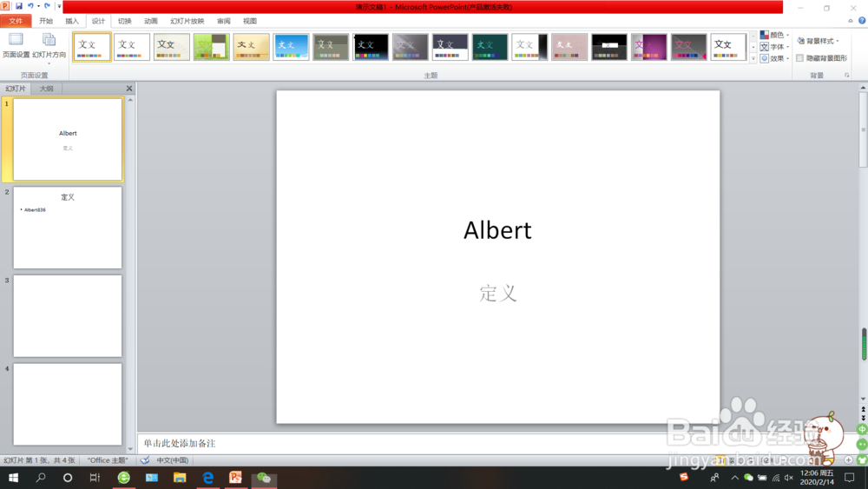Apply the first Office theme thumbnail
Image resolution: width=868 pixels, height=489 pixels.
[92, 47]
